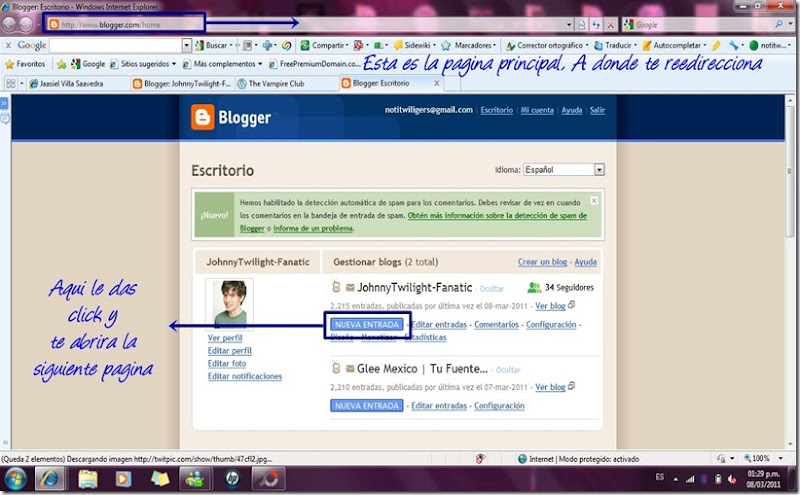The width and height of the screenshot is (800, 495).
Task: Expand the address bar history dropdown
Action: pyautogui.click(x=569, y=24)
